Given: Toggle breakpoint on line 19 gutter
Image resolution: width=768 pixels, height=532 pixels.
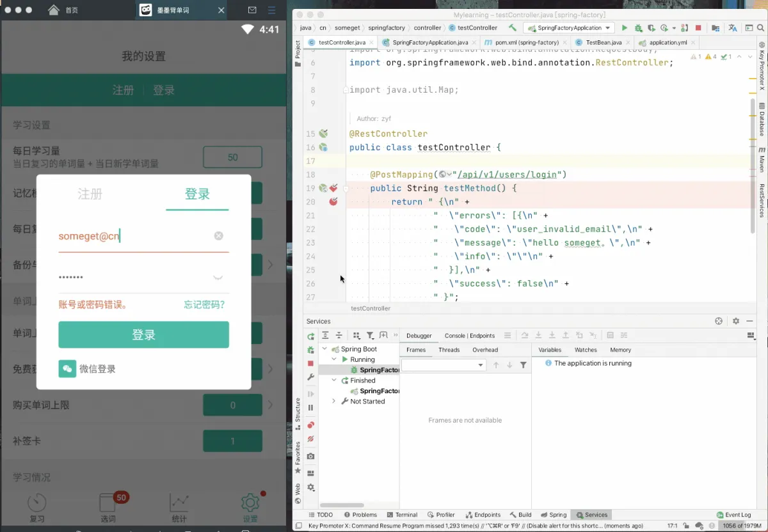Looking at the screenshot, I should [333, 188].
